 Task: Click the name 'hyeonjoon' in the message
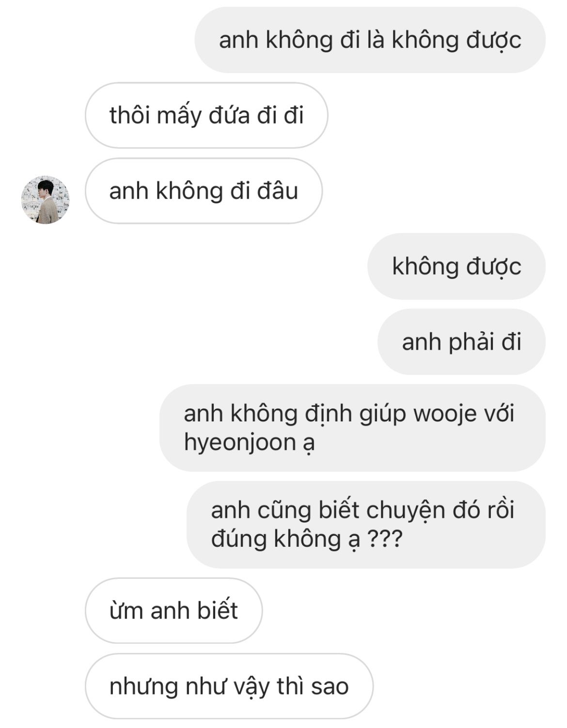tap(239, 443)
